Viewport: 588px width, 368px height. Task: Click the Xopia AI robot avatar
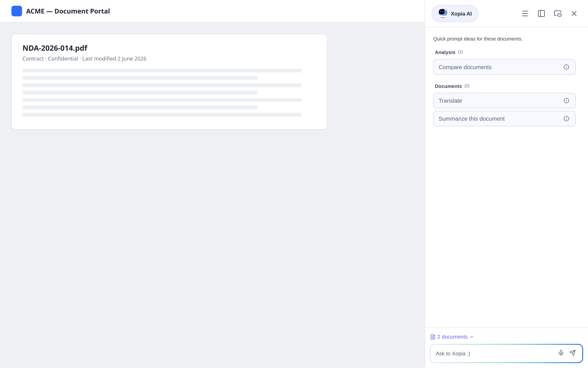click(x=442, y=13)
